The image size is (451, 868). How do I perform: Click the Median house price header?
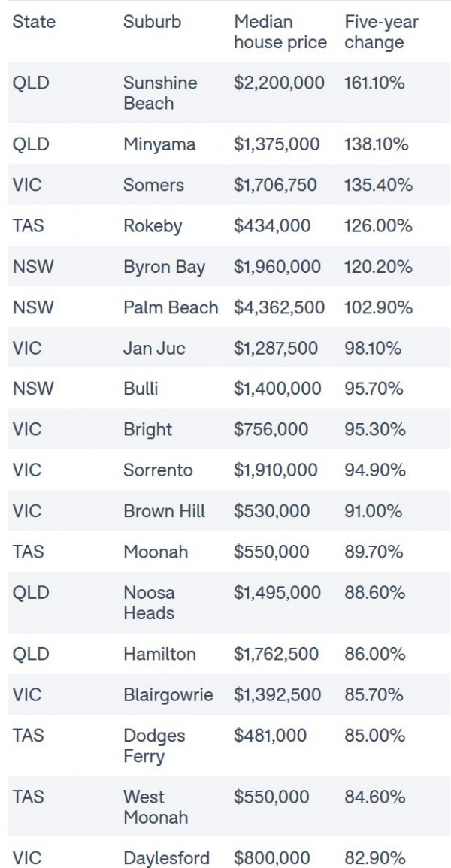(280, 32)
